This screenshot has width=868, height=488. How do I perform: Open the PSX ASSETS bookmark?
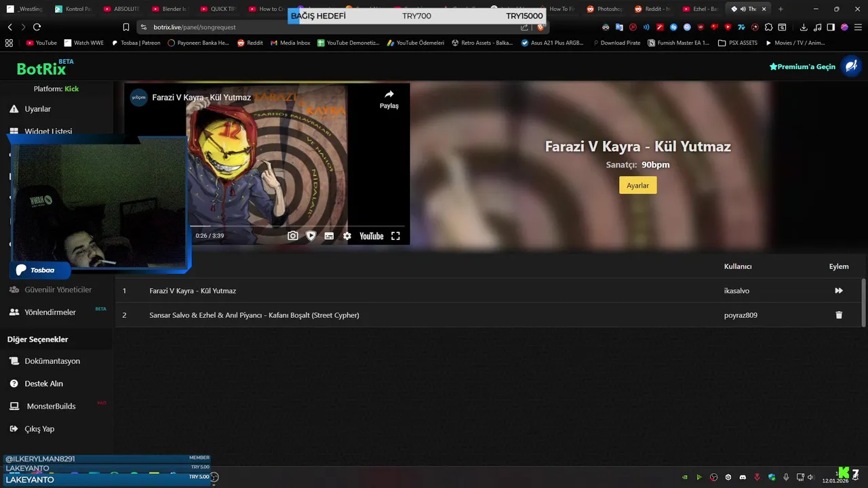[x=737, y=43]
